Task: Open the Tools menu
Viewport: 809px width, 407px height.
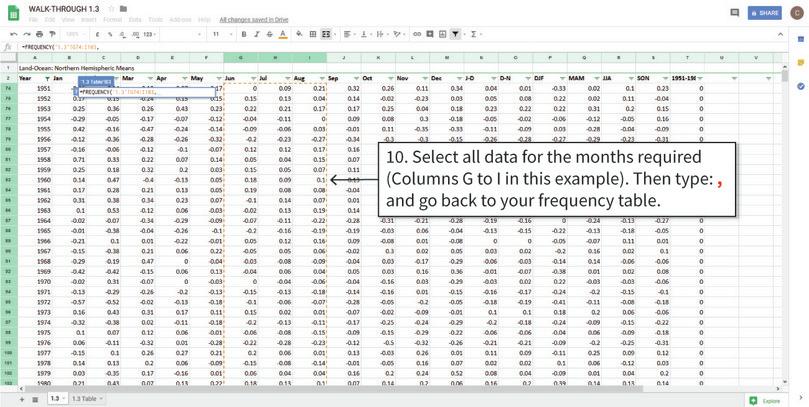Action: click(x=156, y=20)
